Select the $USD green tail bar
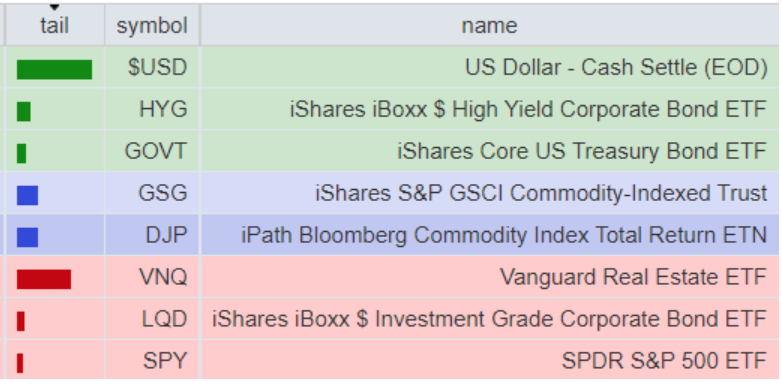This screenshot has height=384, width=782. (x=54, y=70)
